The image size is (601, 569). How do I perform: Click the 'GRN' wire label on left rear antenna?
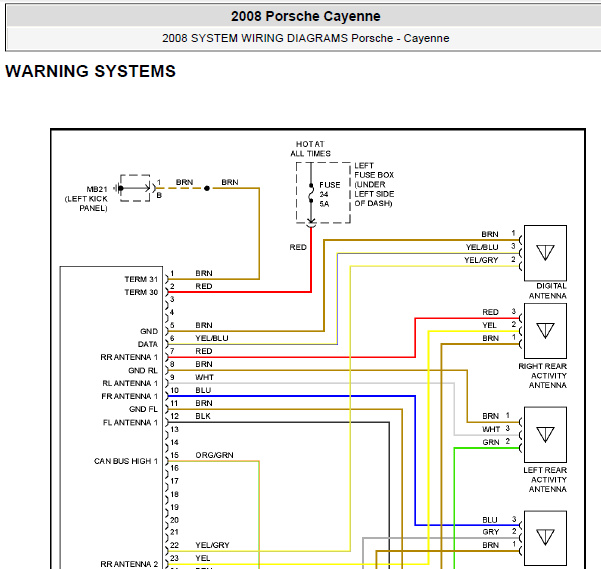[491, 442]
